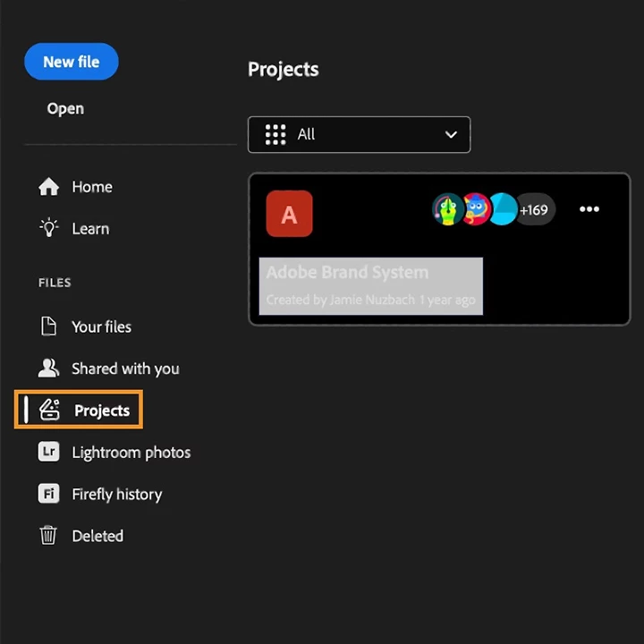This screenshot has height=644, width=644.
Task: Click the +169 collaborators badge
Action: (534, 210)
